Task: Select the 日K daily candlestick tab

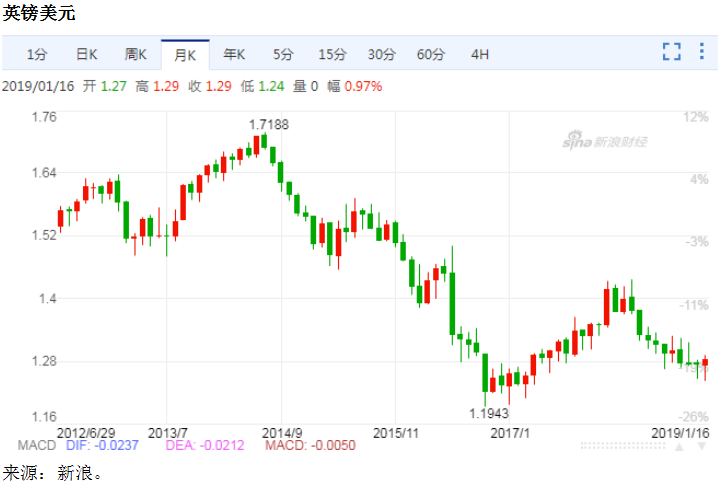Action: (87, 54)
